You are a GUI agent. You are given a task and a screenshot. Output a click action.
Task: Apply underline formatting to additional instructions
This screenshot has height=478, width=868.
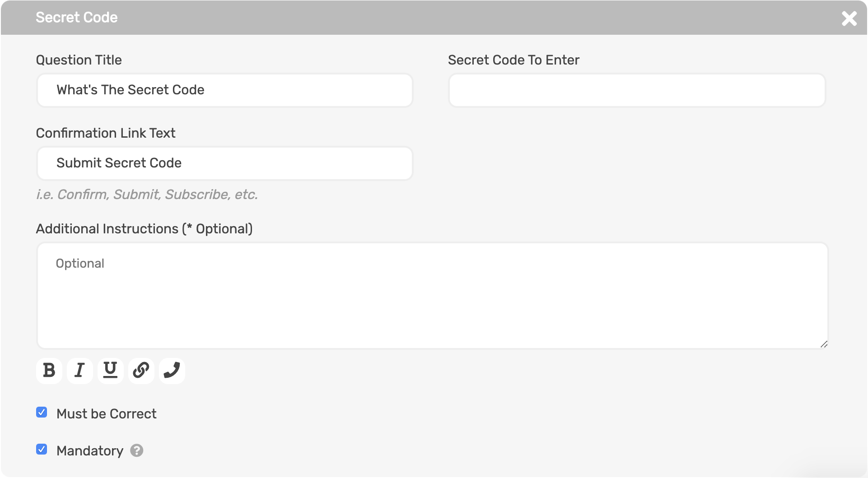point(110,370)
